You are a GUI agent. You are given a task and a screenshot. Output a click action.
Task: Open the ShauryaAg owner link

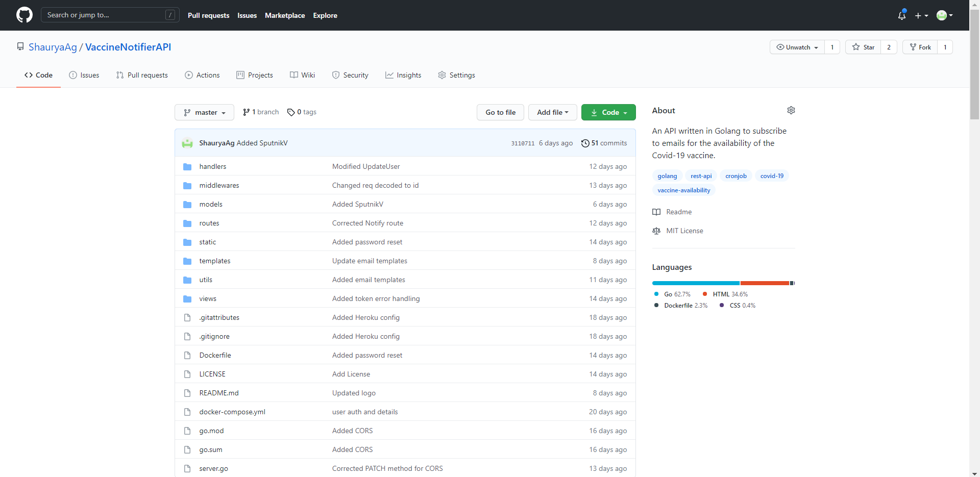tap(53, 47)
